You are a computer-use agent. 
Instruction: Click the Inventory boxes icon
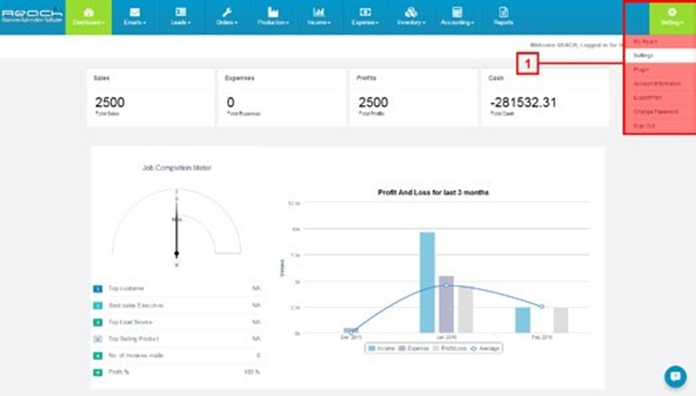coord(411,12)
